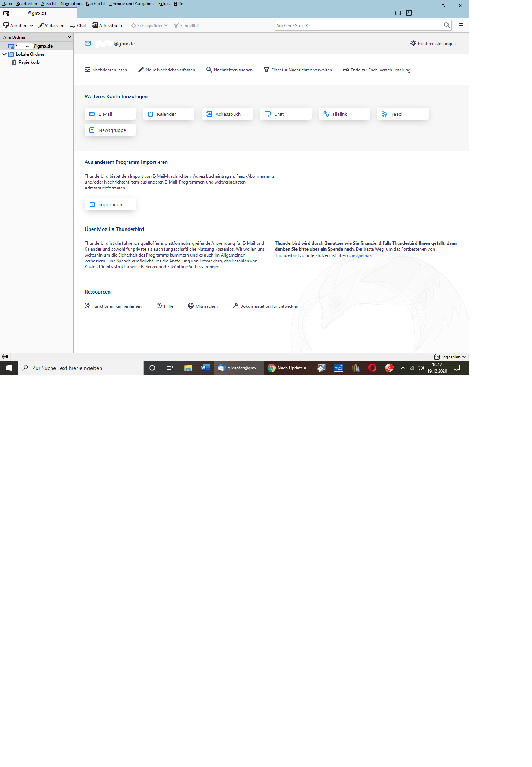The image size is (532, 767).
Task: Click the filter funnel icon for Nachrichten verwalten
Action: (267, 70)
